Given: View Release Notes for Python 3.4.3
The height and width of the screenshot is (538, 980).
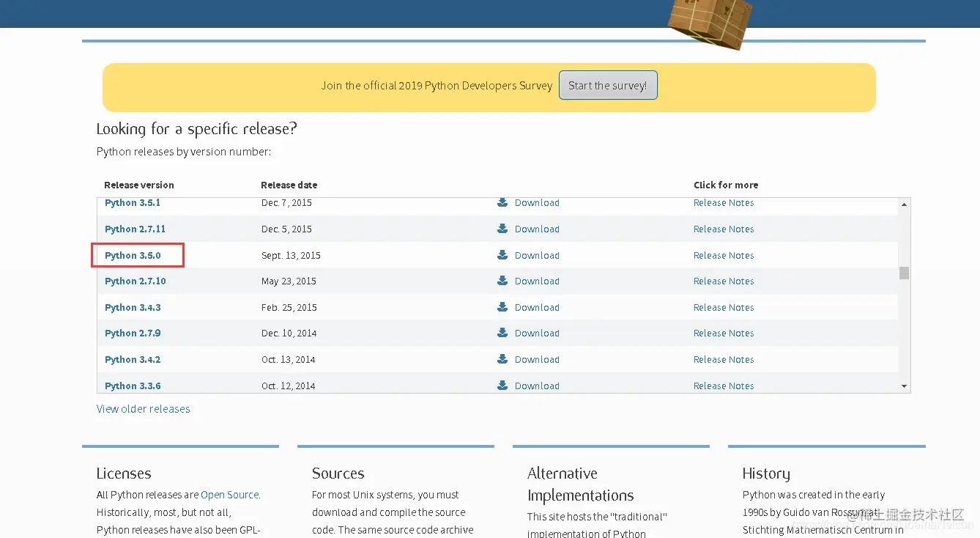Looking at the screenshot, I should coord(724,307).
